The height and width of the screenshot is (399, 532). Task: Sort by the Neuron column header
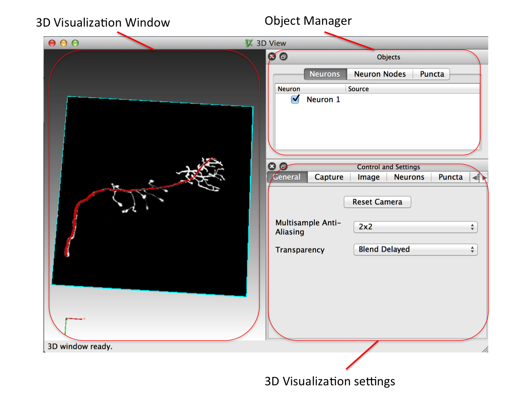310,89
